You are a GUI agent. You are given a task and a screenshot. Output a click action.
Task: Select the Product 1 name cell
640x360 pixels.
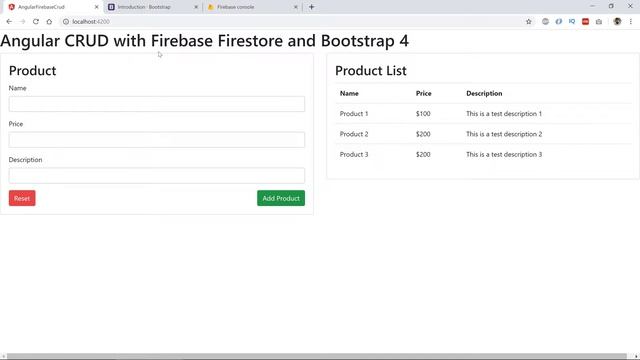tap(354, 114)
